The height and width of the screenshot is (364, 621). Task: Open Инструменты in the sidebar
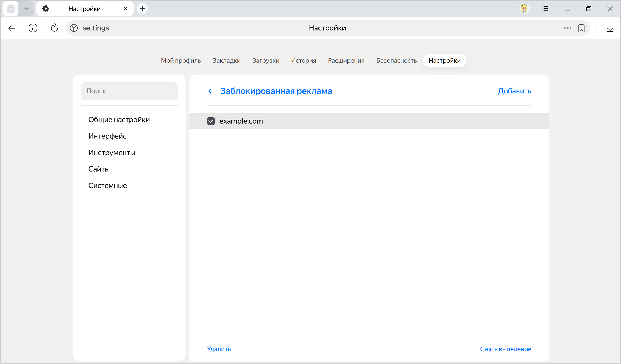click(x=112, y=153)
